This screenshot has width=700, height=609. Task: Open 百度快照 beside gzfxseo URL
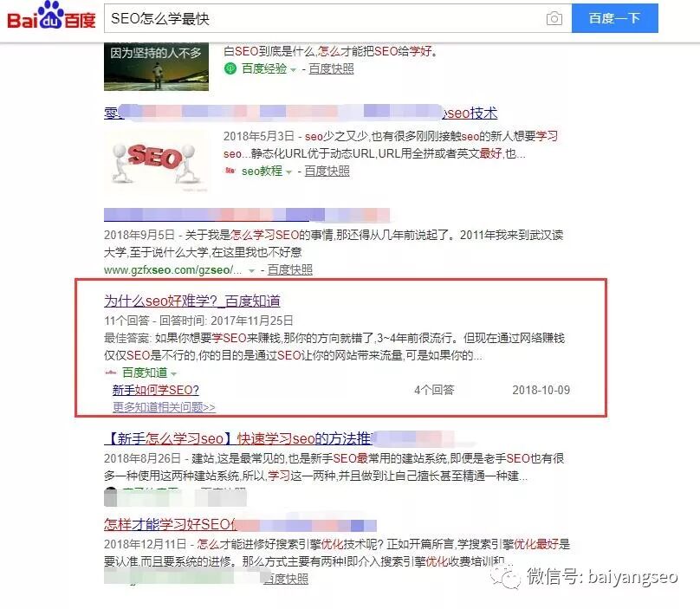pos(289,269)
